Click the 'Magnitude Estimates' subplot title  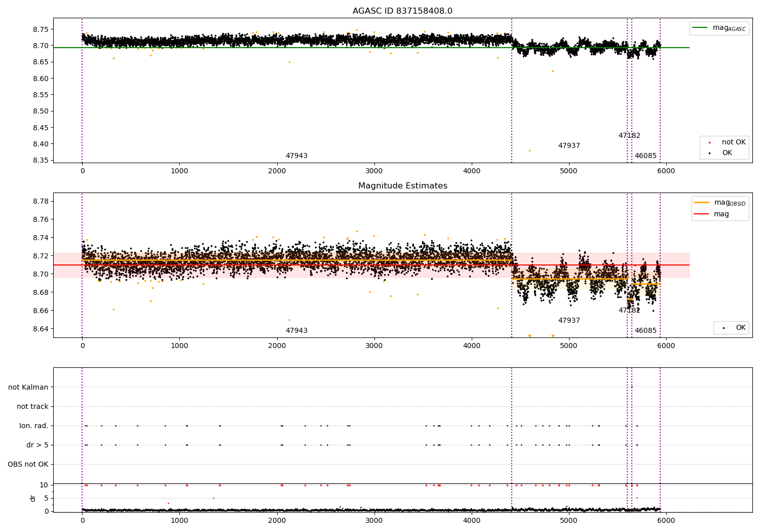[x=402, y=186]
